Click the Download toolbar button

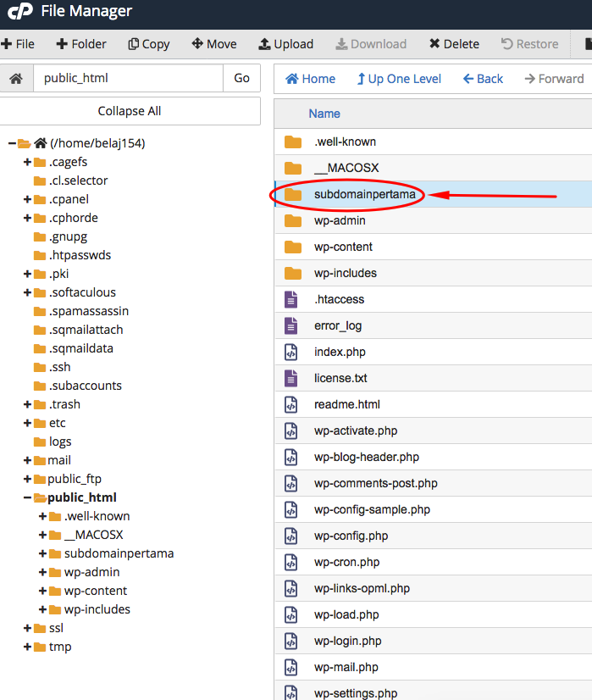point(371,44)
